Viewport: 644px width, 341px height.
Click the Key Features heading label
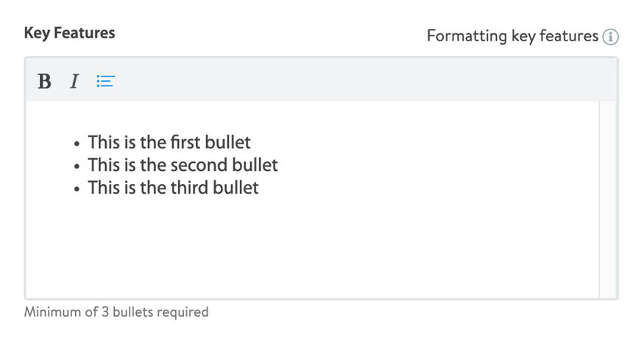tap(69, 33)
